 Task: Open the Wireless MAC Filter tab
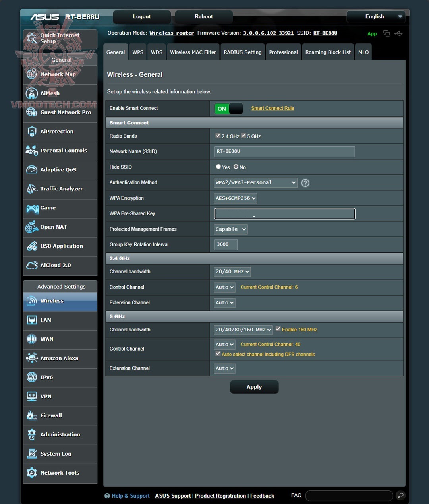tap(193, 52)
